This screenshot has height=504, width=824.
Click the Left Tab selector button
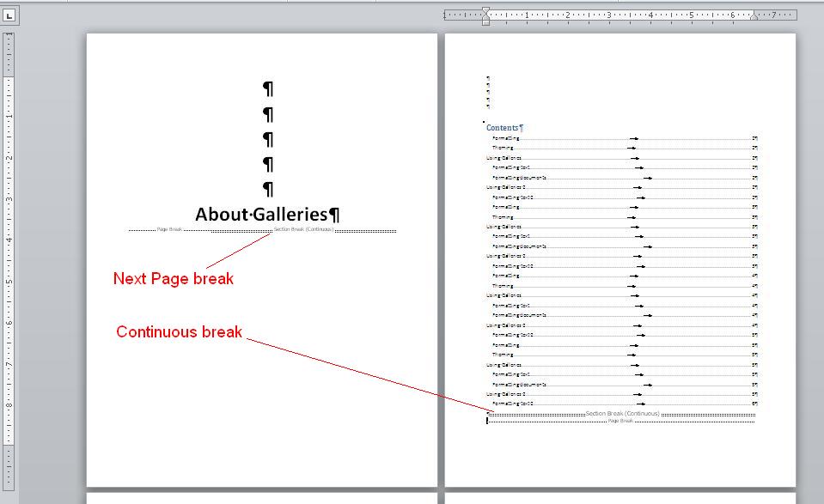[x=9, y=15]
